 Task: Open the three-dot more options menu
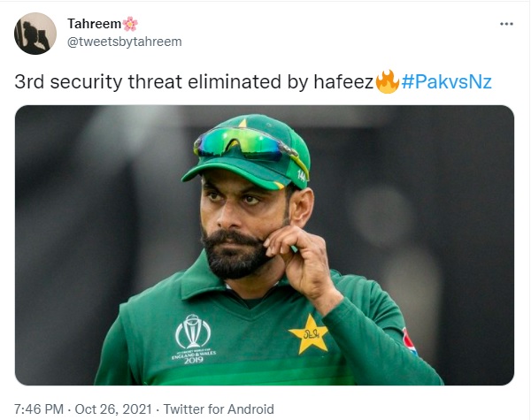coord(506,24)
